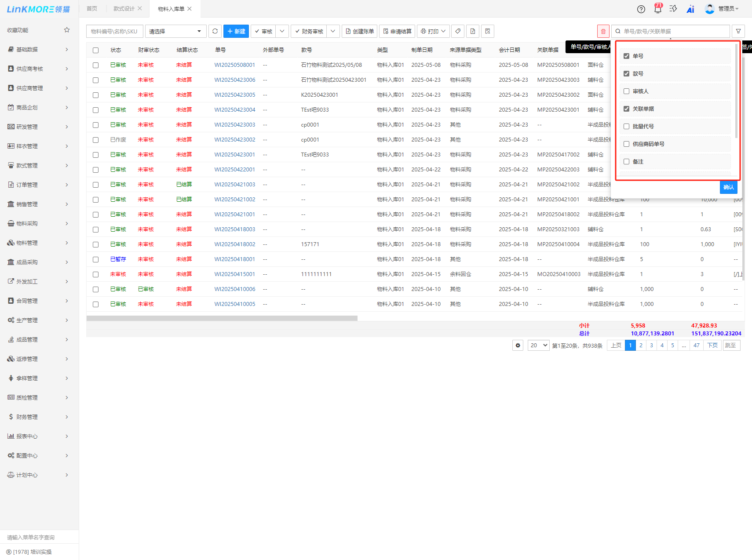Expand 物料采购 in the sidebar menu

click(x=39, y=223)
